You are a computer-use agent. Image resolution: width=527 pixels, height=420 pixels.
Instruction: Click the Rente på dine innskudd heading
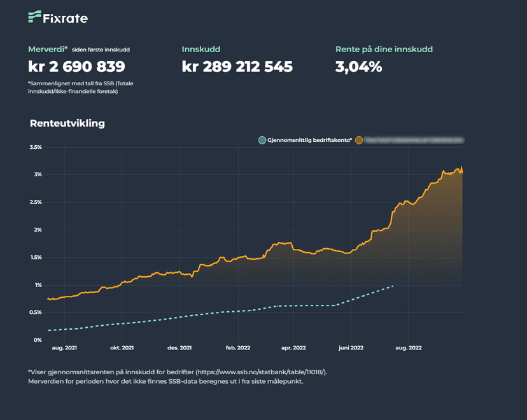[x=384, y=49]
